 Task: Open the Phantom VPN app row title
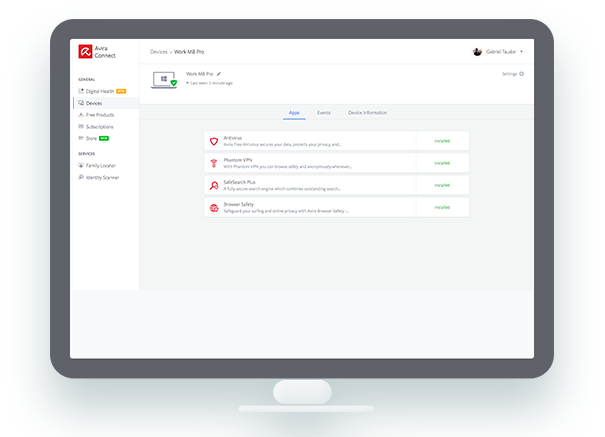click(x=238, y=160)
